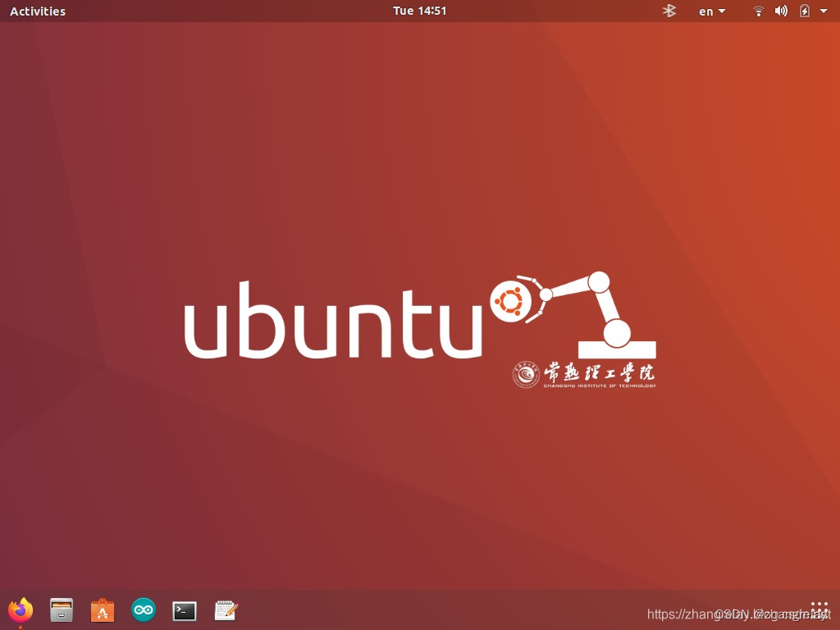Open the Terminal from the dock
The image size is (840, 630).
point(185,610)
